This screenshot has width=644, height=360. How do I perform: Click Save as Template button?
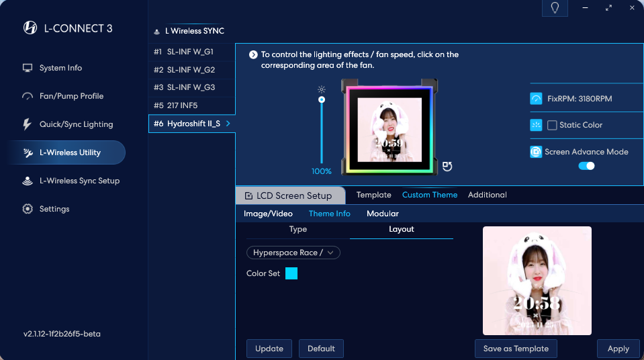(516, 349)
